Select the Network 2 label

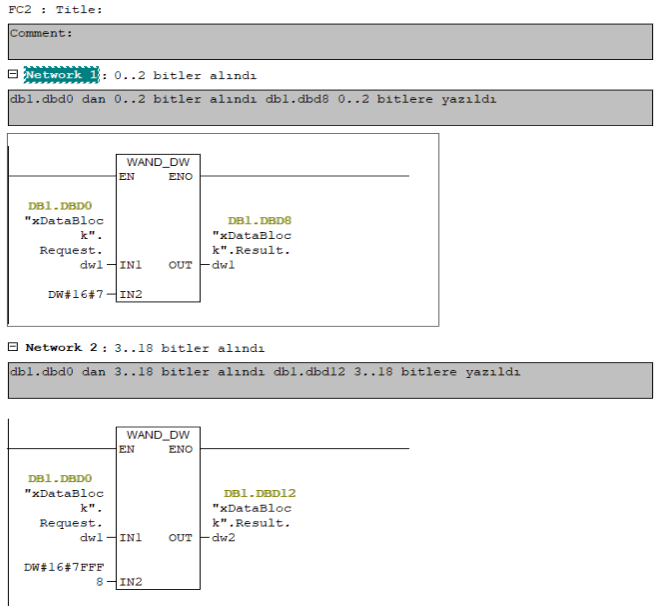click(x=61, y=347)
